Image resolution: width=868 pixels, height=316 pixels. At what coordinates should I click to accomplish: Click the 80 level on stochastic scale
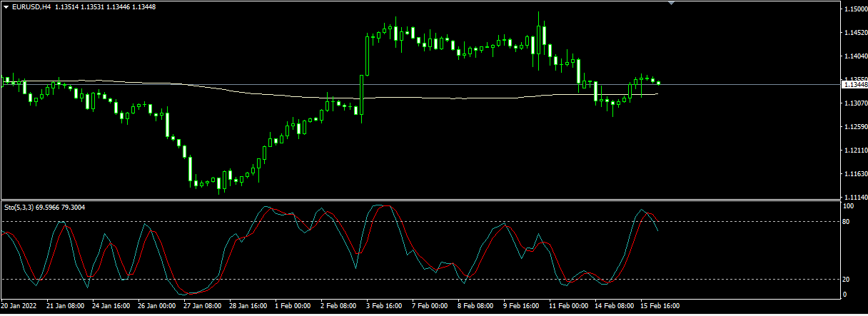[x=847, y=221]
